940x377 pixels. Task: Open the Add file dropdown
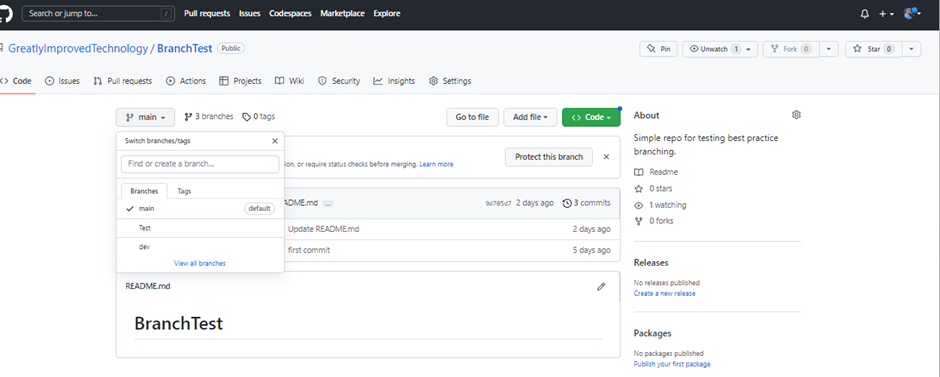pos(530,117)
